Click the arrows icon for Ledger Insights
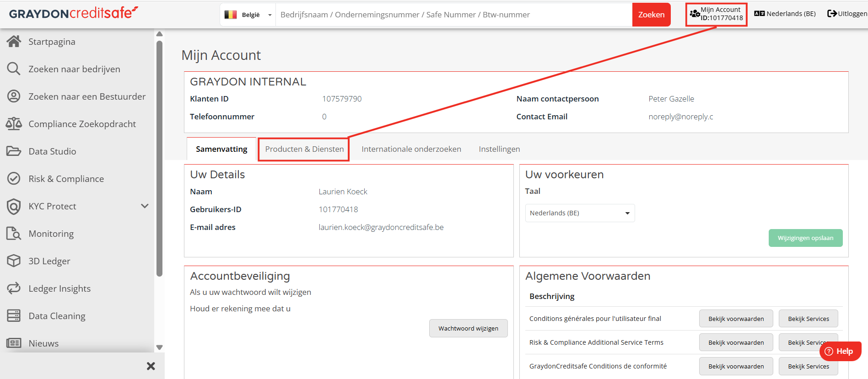 point(14,288)
